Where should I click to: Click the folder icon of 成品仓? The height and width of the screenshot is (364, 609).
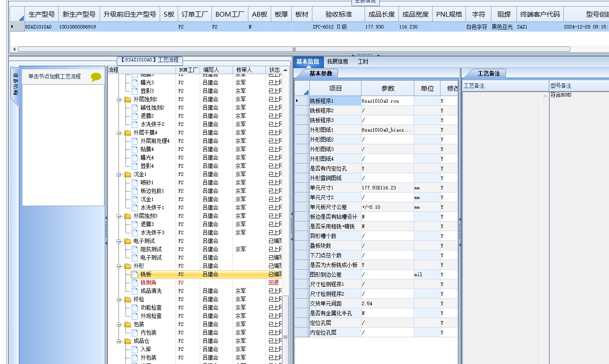tap(128, 341)
